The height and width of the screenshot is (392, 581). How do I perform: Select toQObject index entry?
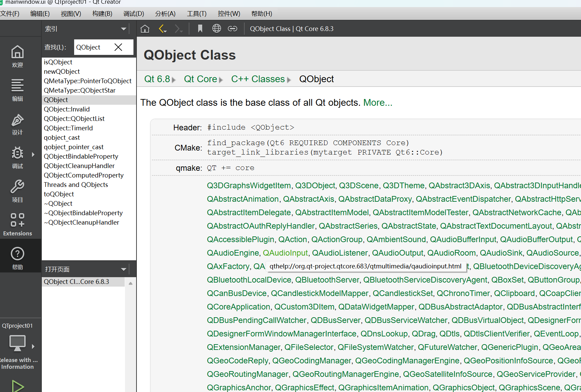pos(89,194)
